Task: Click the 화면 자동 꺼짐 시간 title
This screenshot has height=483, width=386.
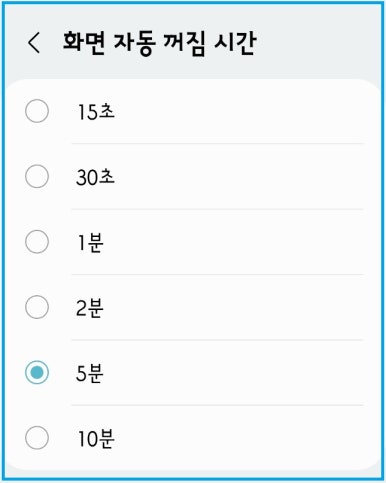Action: click(x=160, y=43)
